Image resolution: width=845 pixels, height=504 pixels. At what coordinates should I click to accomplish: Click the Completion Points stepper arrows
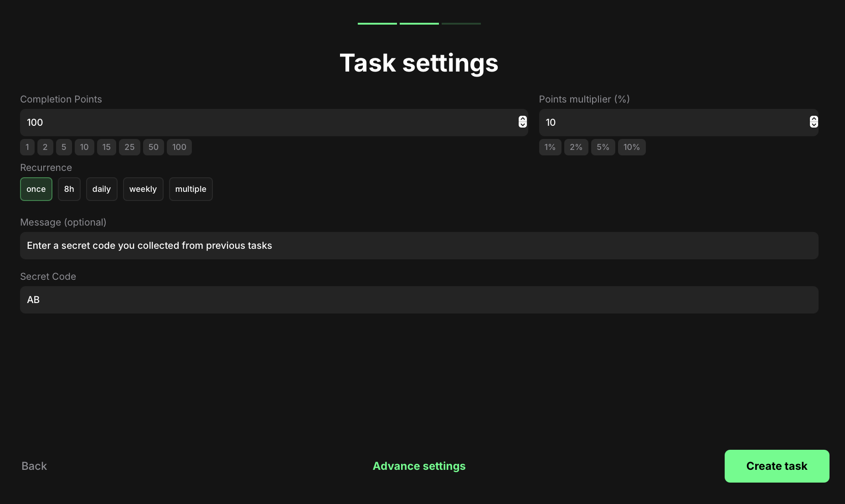click(522, 122)
